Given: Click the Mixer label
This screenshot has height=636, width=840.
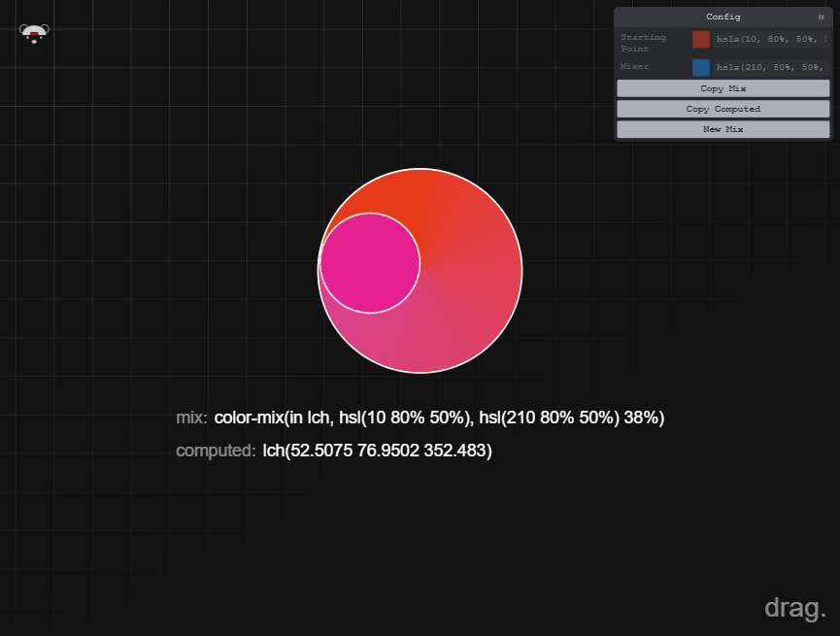Looking at the screenshot, I should click(634, 66).
